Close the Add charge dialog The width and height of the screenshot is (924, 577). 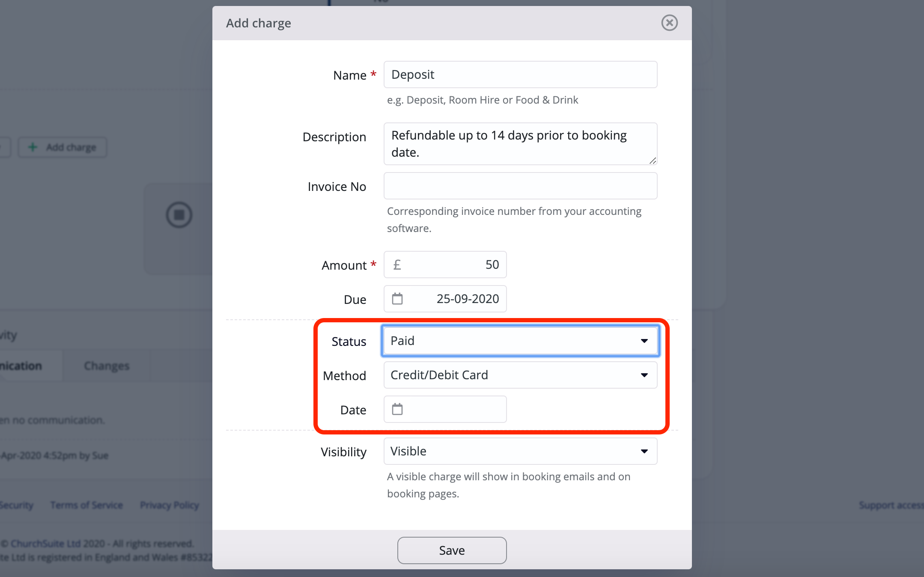click(669, 23)
